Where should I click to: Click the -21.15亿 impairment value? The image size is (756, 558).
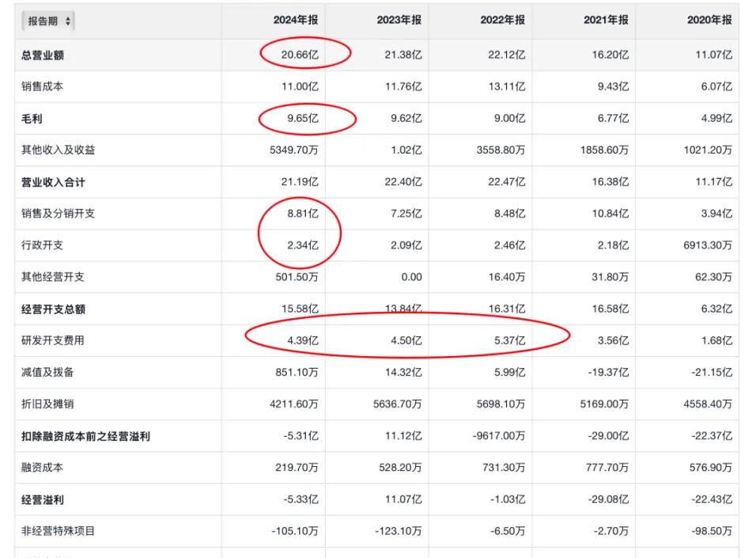(x=711, y=373)
